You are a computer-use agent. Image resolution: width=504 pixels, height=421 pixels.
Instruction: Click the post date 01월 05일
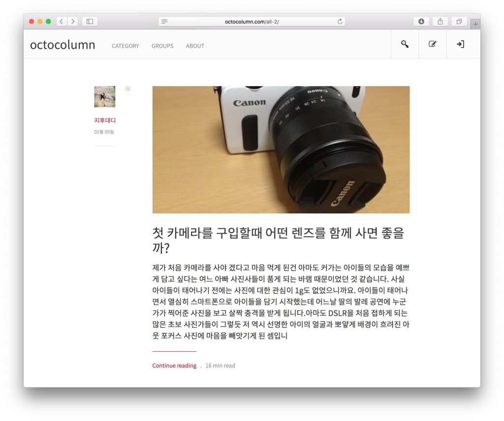click(x=104, y=132)
